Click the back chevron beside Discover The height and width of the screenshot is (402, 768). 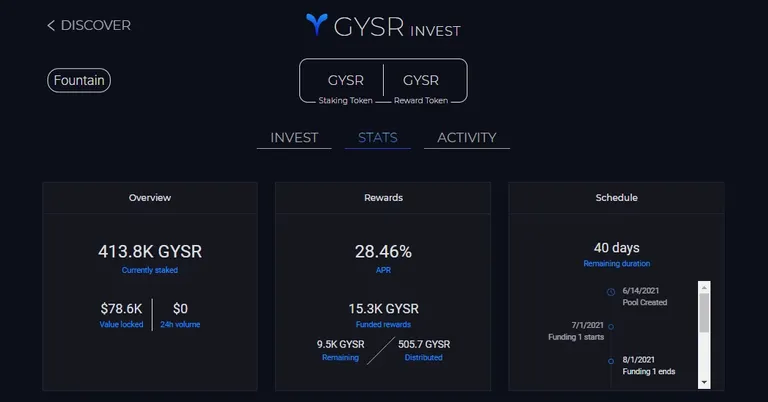click(x=51, y=25)
